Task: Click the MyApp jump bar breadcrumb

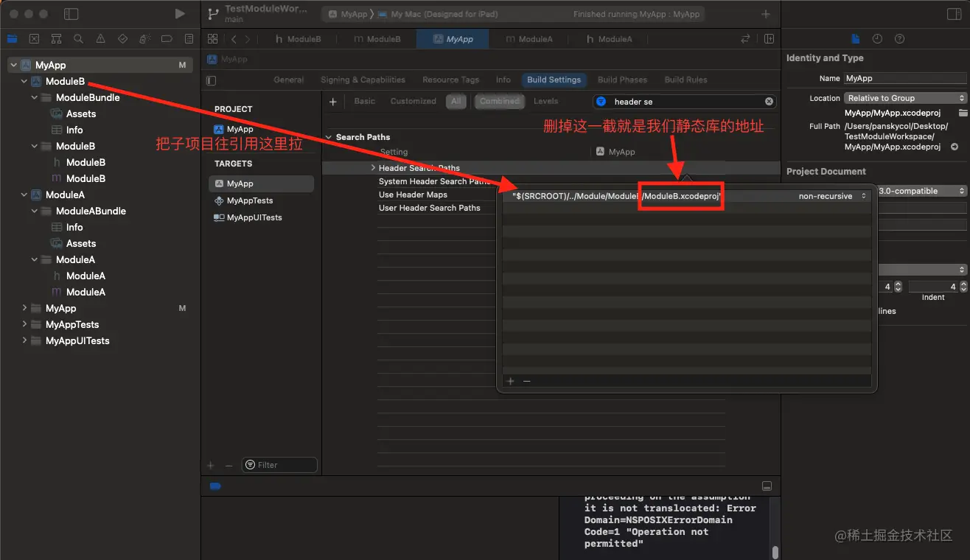Action: pyautogui.click(x=228, y=59)
